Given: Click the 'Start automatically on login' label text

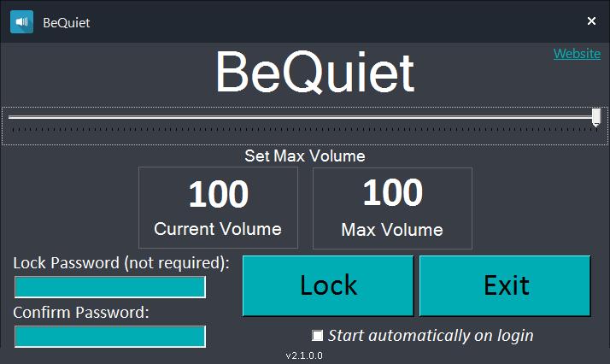Looking at the screenshot, I should 431,335.
